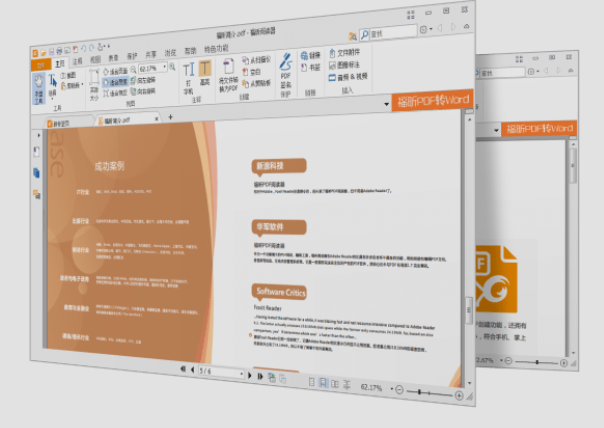Viewport: 604px width, 428px height.
Task: Expand the left navigation panel arrow
Action: pos(39,135)
